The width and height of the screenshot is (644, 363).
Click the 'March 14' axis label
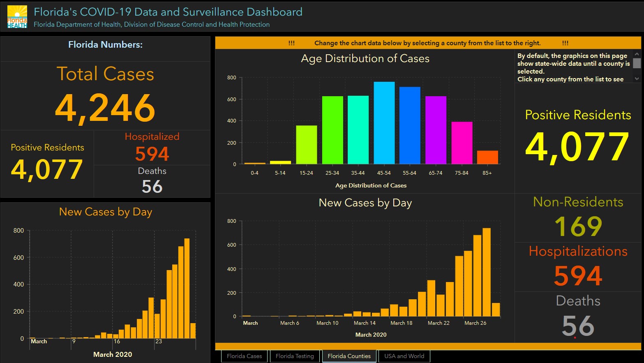point(365,323)
